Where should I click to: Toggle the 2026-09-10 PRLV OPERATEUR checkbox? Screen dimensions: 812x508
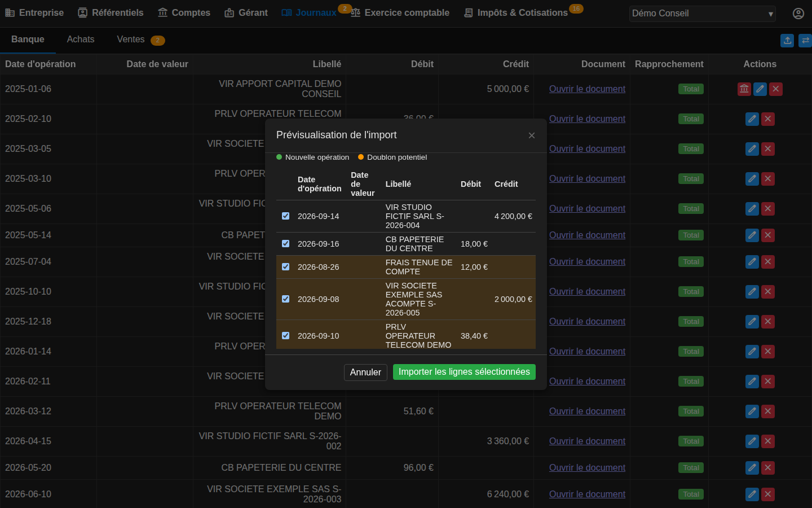click(286, 336)
